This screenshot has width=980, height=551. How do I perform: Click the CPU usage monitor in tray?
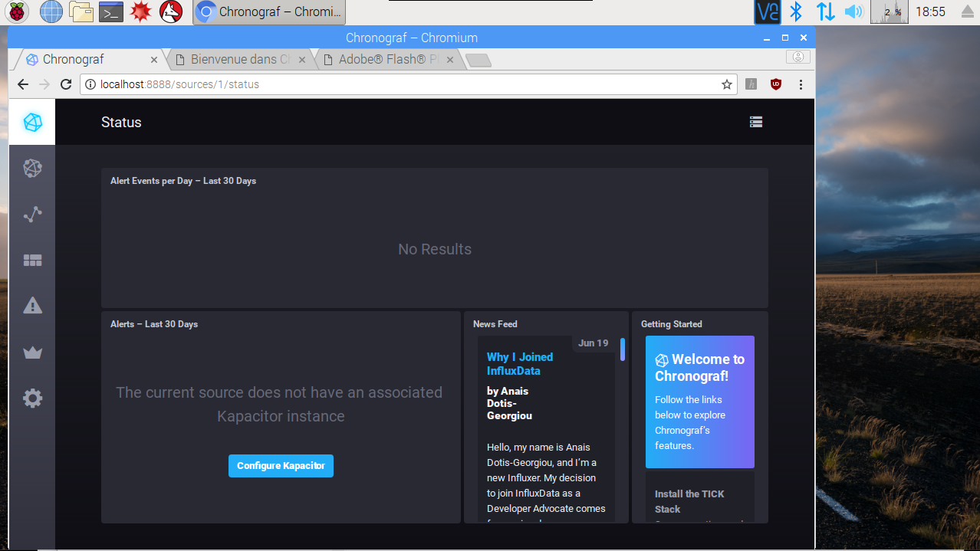pyautogui.click(x=890, y=11)
